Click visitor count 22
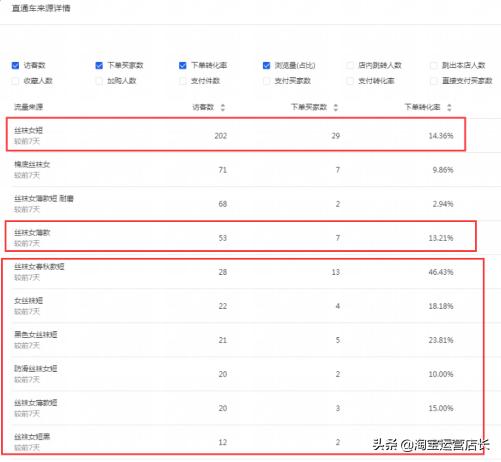 tap(223, 306)
